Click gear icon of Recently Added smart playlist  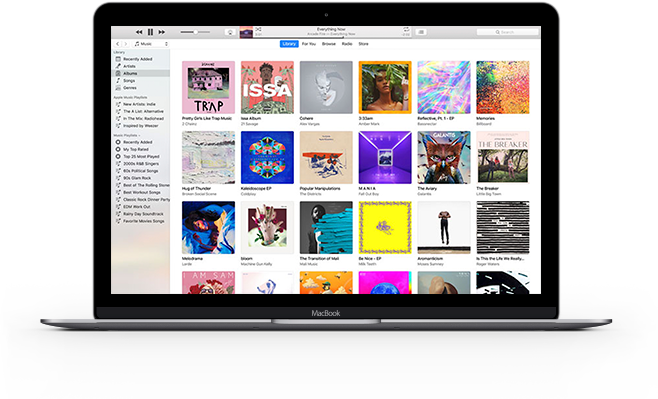(118, 142)
